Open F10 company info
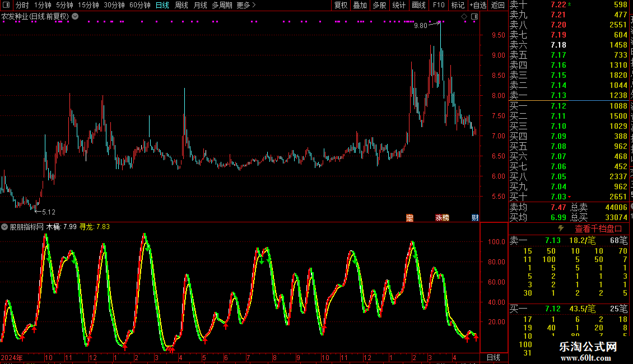The height and width of the screenshot is (364, 633). [439, 5]
